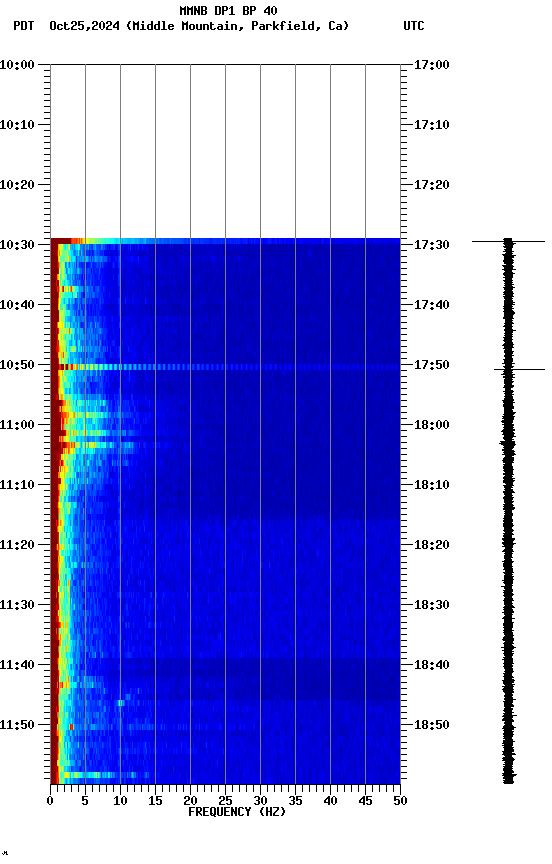552x864 pixels.
Task: Click the '35' frequency axis tick label
Action: (x=295, y=802)
